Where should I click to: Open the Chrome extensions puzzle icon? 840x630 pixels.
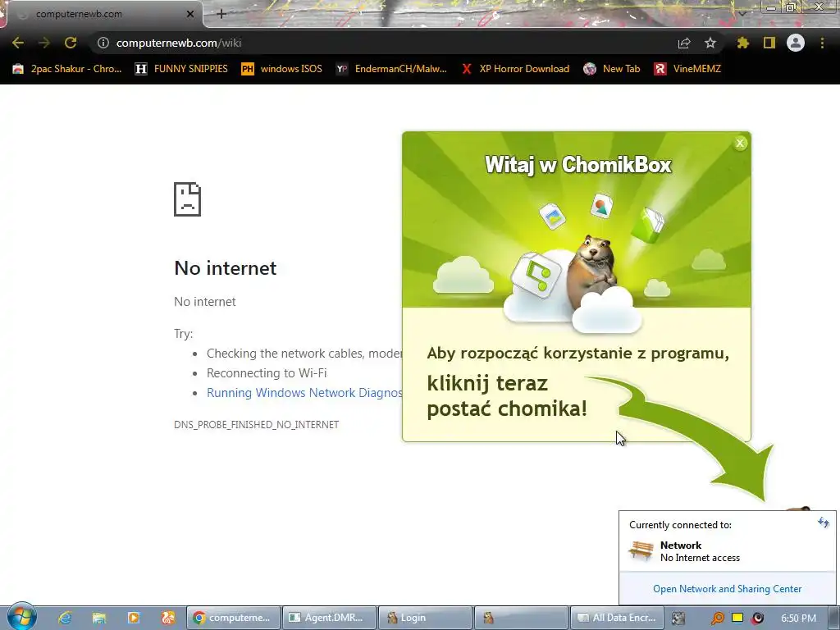[743, 43]
